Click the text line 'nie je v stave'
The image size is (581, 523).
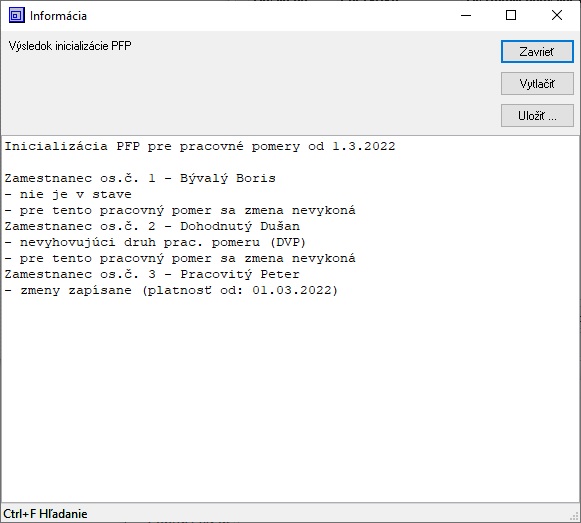(x=68, y=194)
